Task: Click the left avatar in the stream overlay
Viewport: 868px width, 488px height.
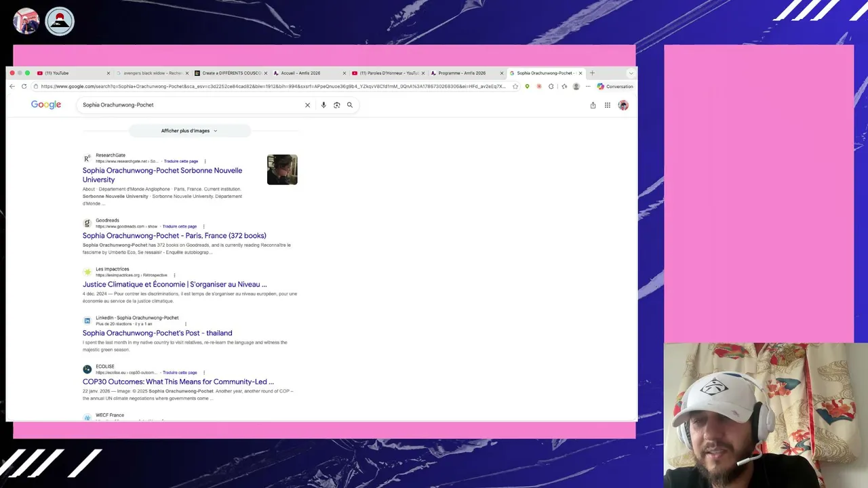Action: point(26,21)
